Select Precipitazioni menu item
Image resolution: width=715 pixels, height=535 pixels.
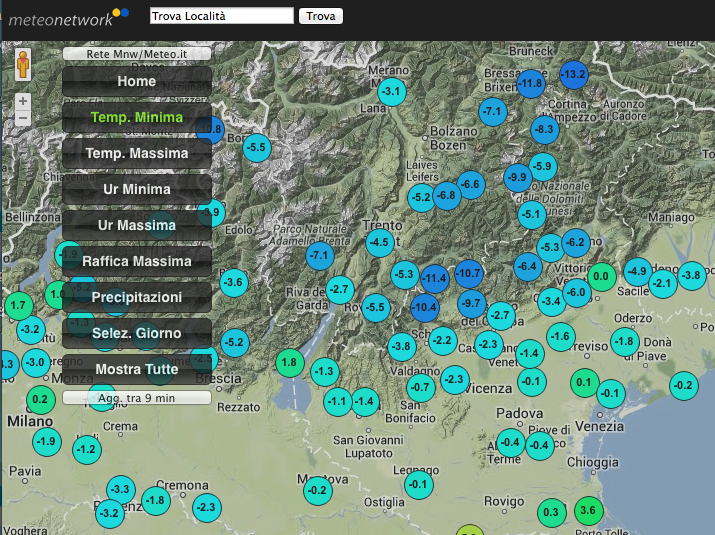click(x=137, y=297)
